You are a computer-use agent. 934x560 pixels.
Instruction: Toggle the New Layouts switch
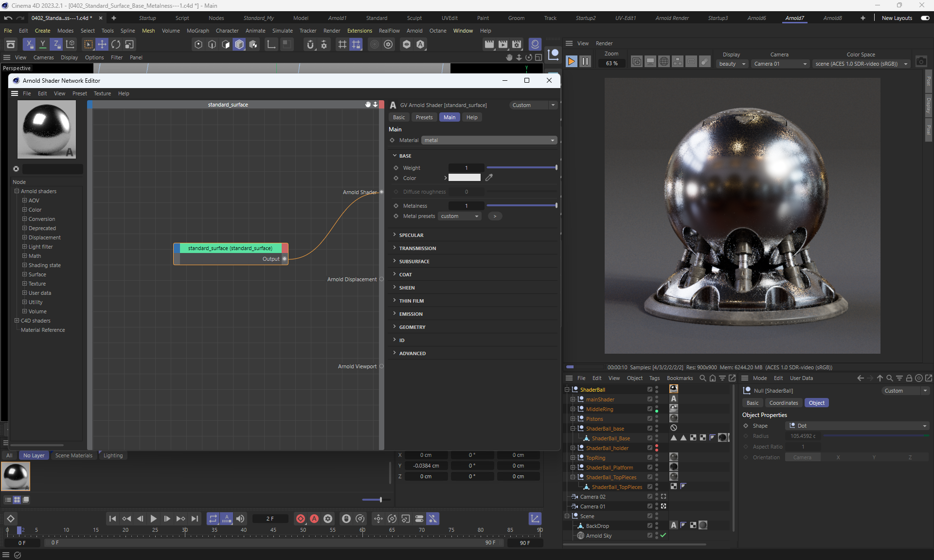(925, 18)
